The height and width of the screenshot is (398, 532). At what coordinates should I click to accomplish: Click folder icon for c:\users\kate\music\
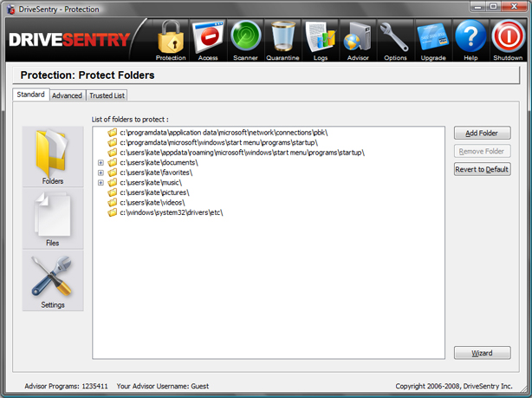tap(113, 183)
